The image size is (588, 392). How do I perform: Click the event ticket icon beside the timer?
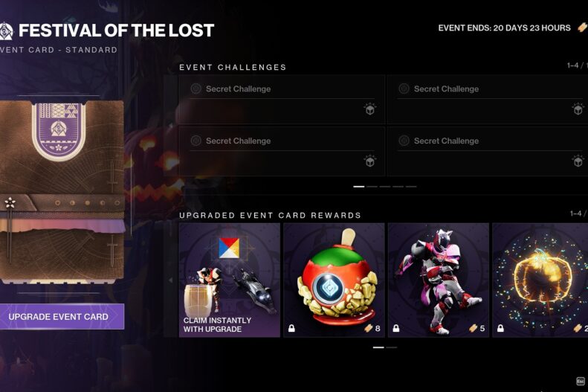(582, 28)
